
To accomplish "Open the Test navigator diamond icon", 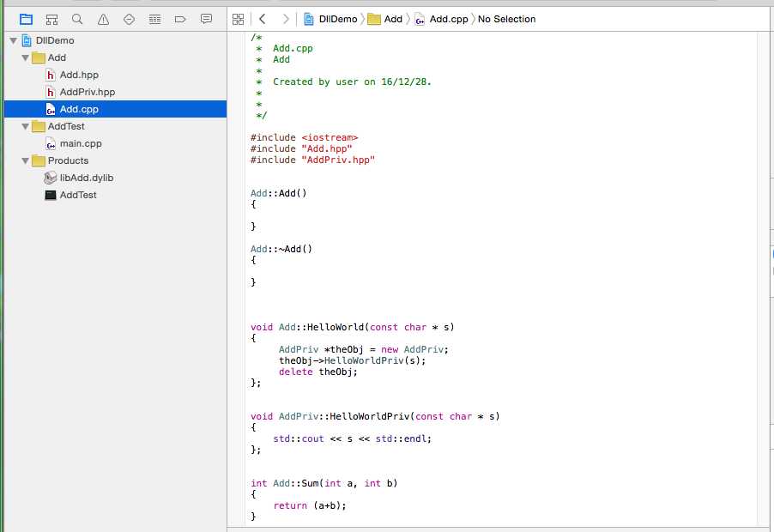I will (129, 19).
